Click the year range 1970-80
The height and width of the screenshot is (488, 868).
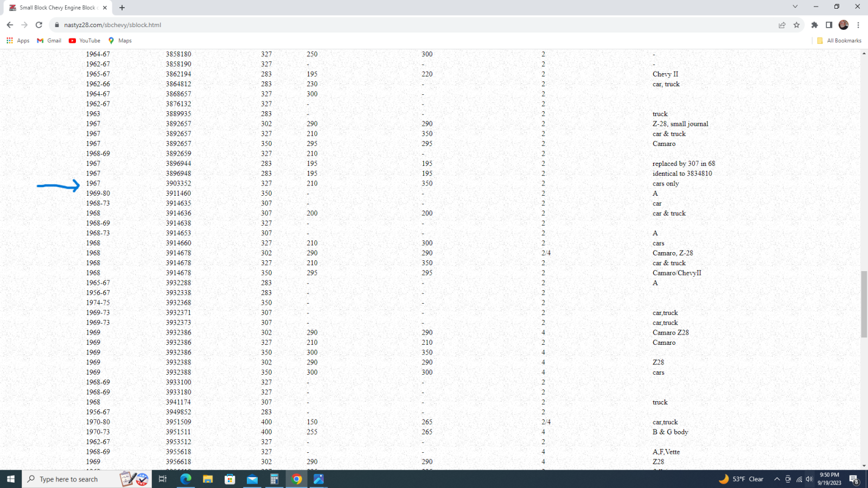pyautogui.click(x=98, y=422)
